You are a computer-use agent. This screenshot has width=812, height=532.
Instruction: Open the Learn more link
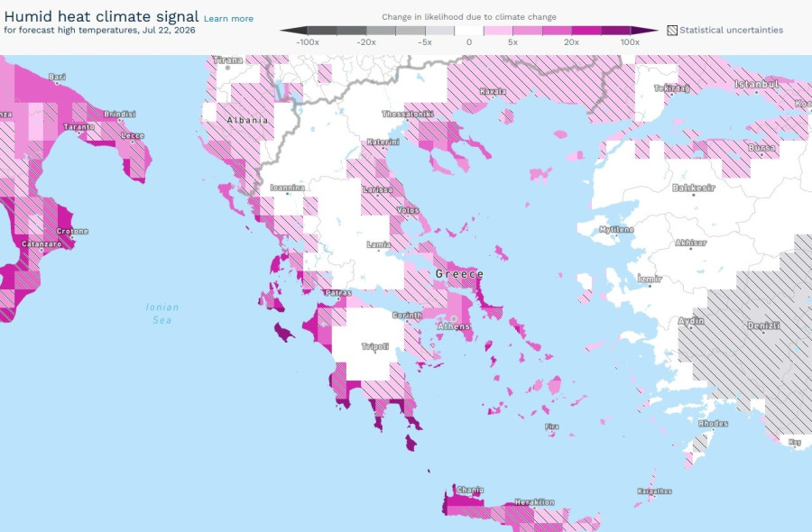(x=228, y=19)
